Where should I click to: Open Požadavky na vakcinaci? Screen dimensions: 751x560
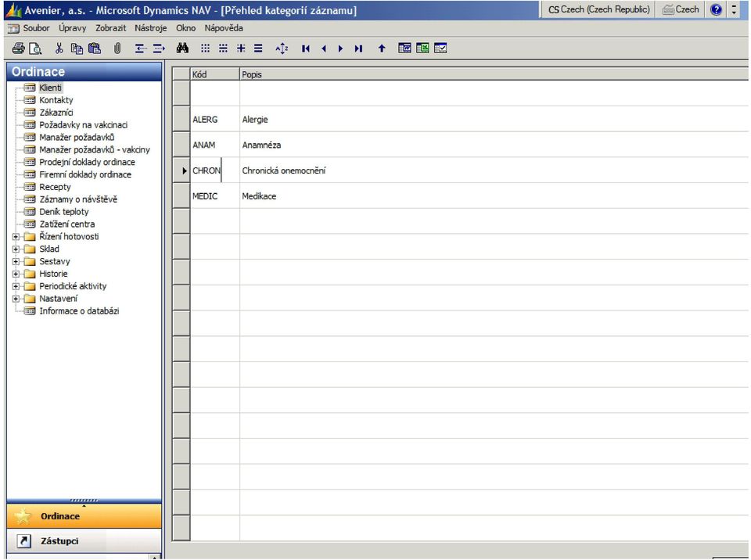pyautogui.click(x=84, y=125)
